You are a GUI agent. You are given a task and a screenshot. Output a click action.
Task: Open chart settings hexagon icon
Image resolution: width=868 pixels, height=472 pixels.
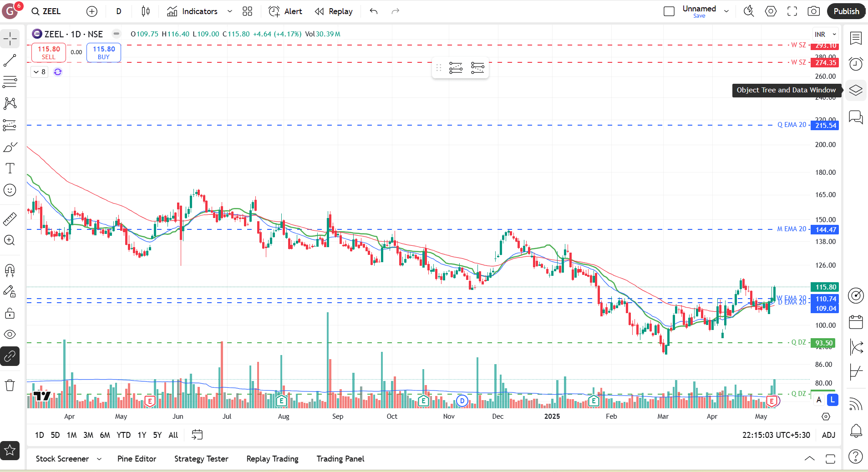(x=771, y=11)
